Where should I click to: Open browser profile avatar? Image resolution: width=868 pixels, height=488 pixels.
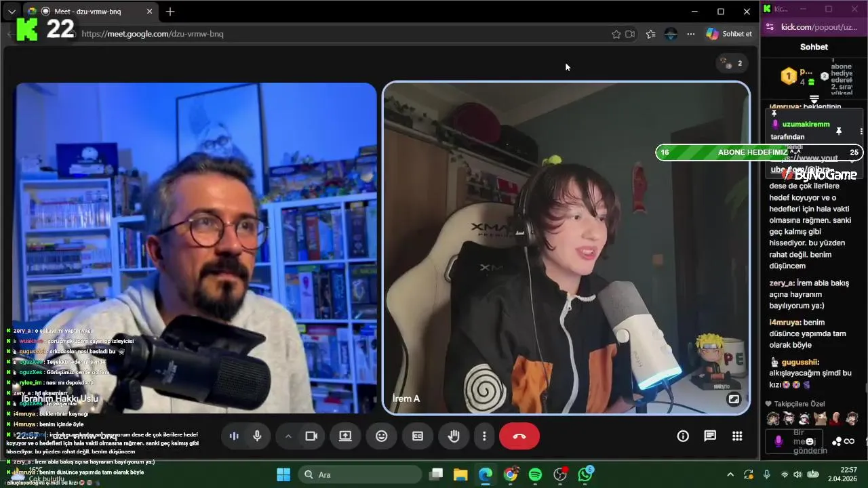(671, 34)
